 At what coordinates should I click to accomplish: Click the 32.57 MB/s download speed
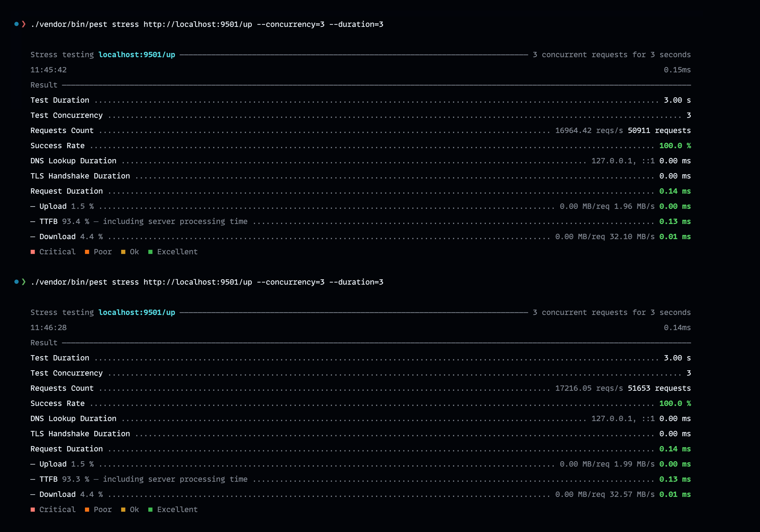pos(632,494)
